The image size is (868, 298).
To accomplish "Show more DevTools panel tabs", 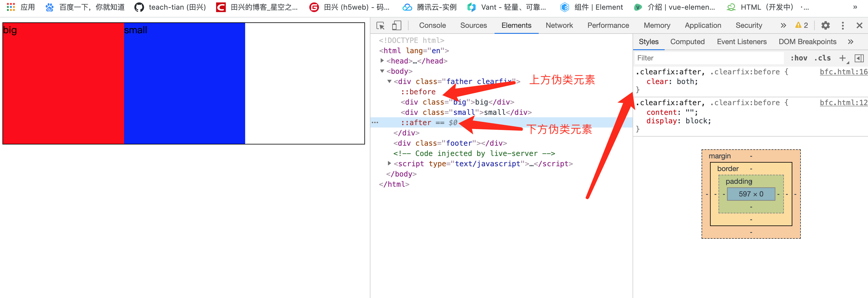I will point(783,26).
